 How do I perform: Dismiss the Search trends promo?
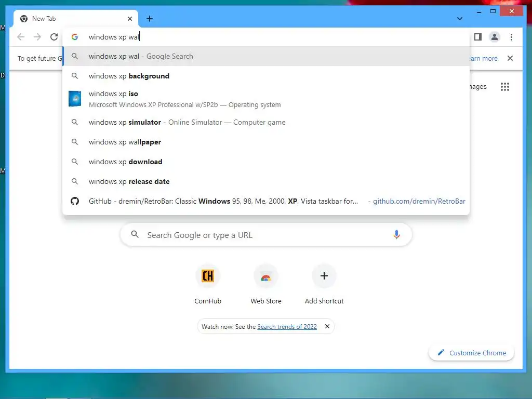click(x=327, y=326)
